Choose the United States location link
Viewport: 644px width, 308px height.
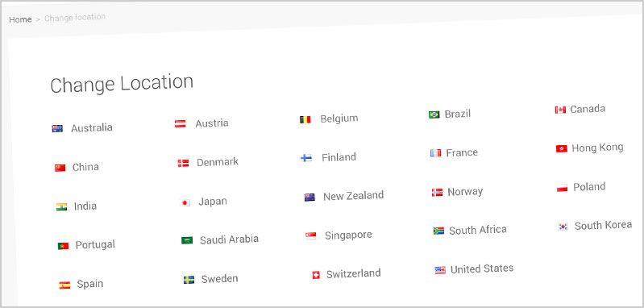tap(482, 269)
